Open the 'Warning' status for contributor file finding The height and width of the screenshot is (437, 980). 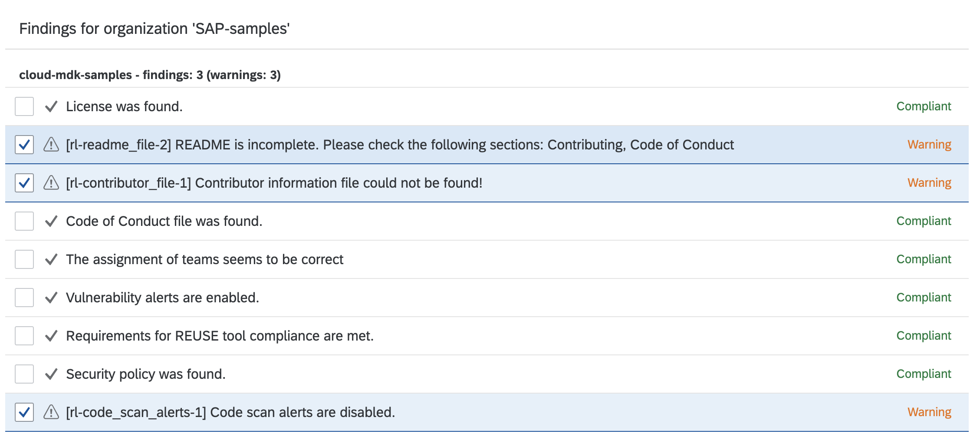(929, 183)
